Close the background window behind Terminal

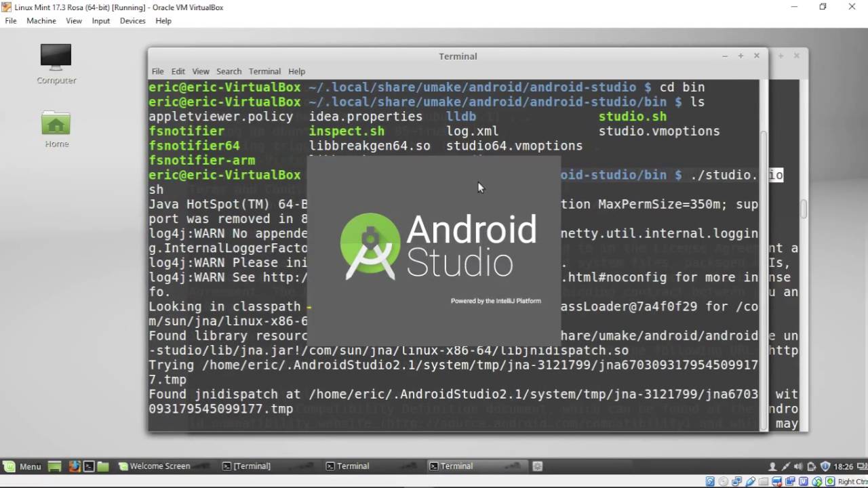pyautogui.click(x=797, y=56)
